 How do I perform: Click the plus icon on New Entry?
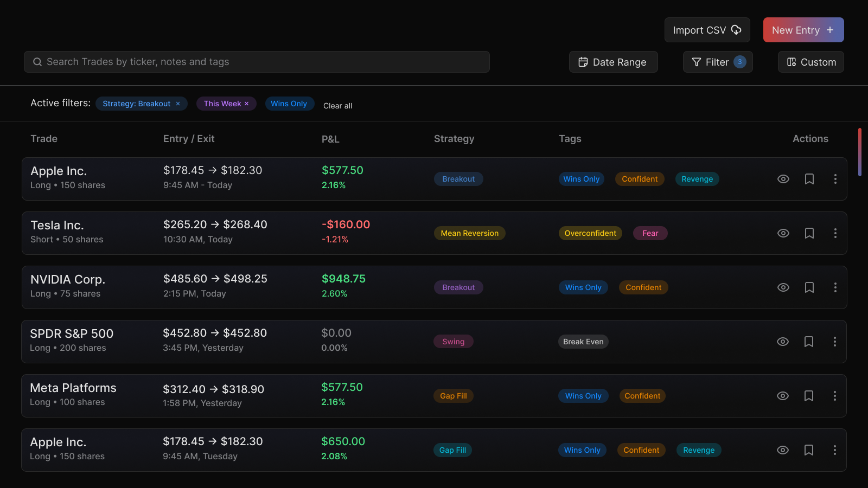click(830, 30)
